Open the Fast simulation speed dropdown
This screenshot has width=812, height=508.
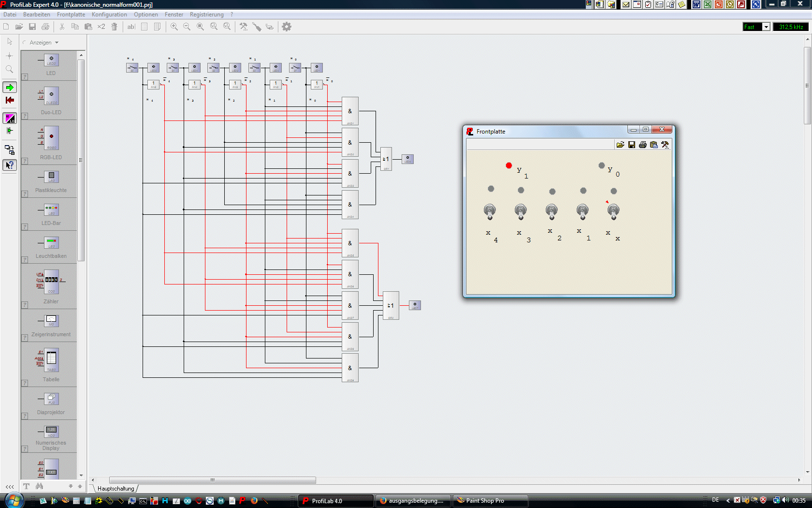pos(766,27)
